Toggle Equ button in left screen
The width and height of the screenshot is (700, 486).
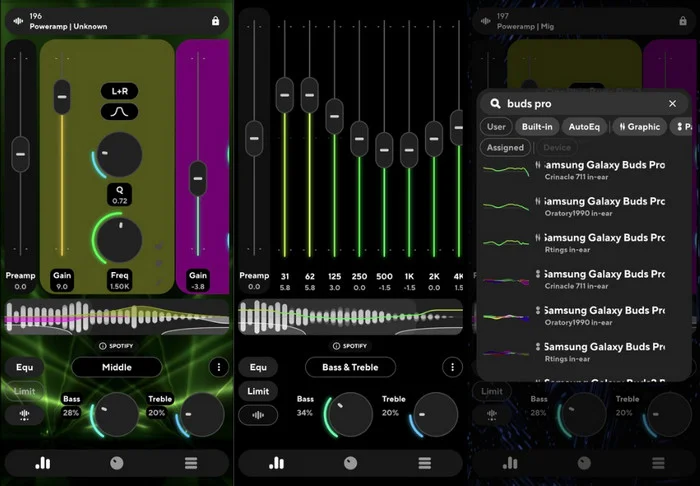[x=25, y=367]
